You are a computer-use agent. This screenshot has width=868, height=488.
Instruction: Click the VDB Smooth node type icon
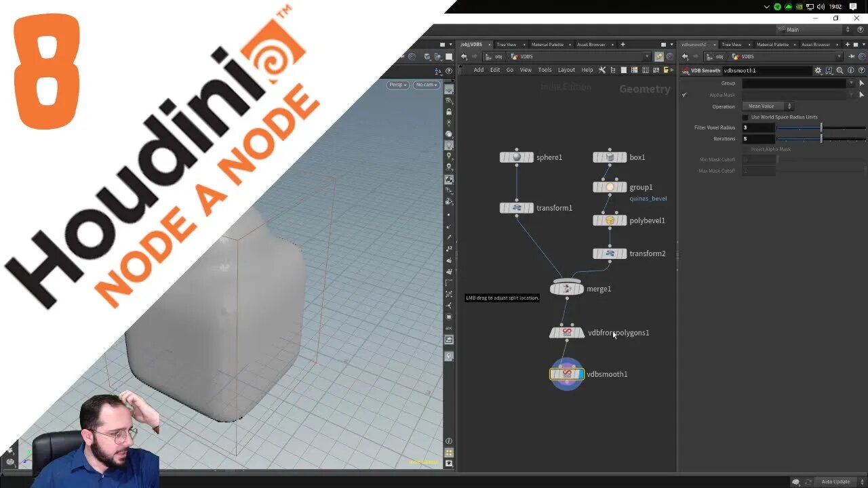coord(686,70)
